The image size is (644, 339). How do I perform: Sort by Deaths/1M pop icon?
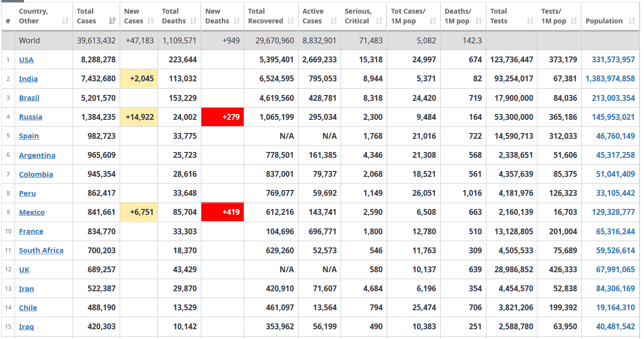pos(479,21)
